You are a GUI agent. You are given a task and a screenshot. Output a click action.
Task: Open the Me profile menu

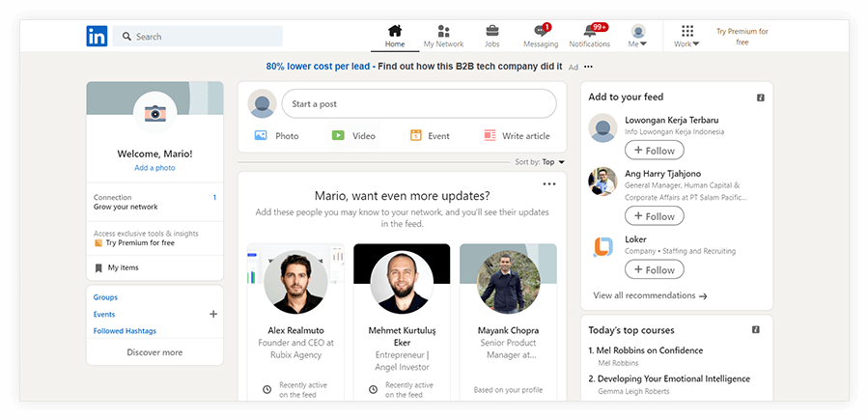click(x=638, y=36)
